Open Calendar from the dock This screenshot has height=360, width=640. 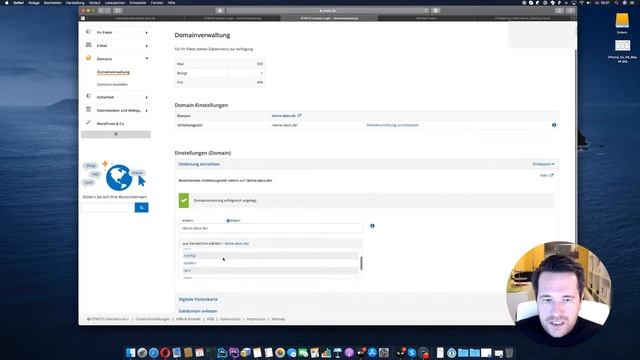coord(199,353)
